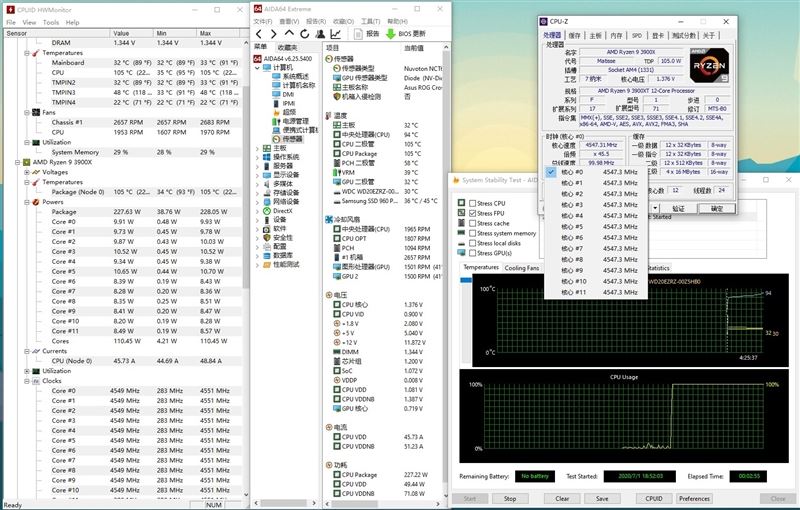Switch to the 收藏夹 favorites tab in AIDA64
Viewport: 800px width, 510px height.
tap(288, 47)
